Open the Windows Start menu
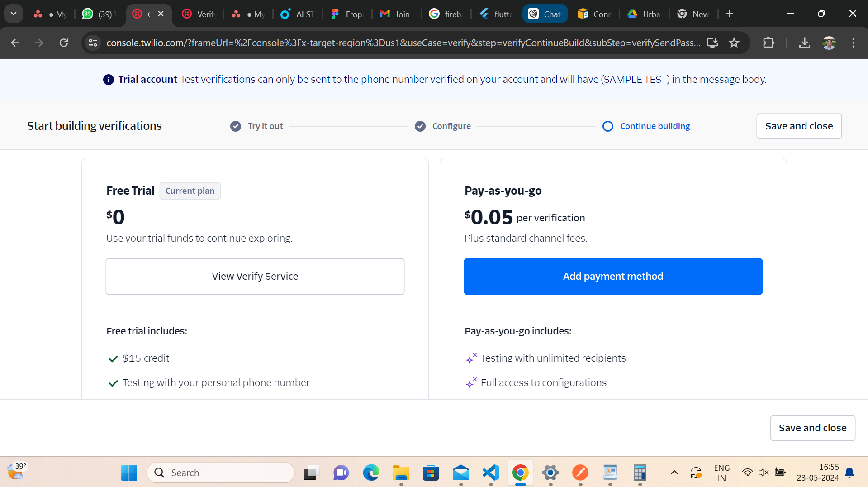The image size is (868, 487). 129,473
